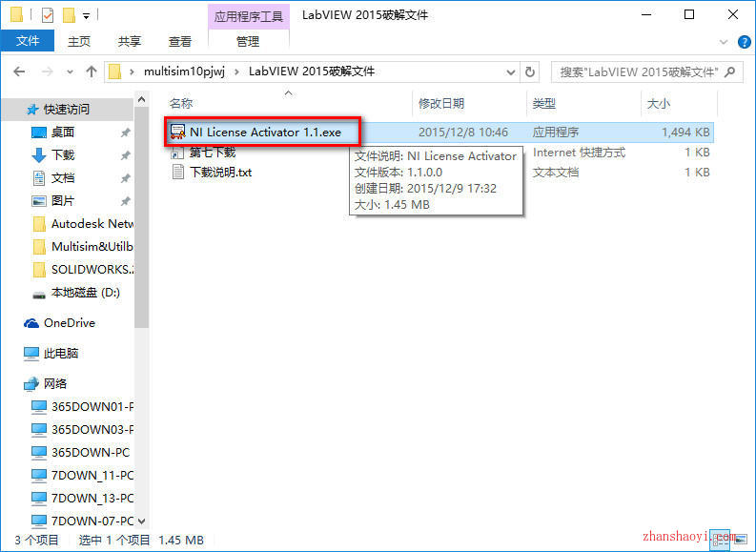Screen dimensions: 756x552
Task: Click the New folder quick access icon
Action: tap(69, 15)
